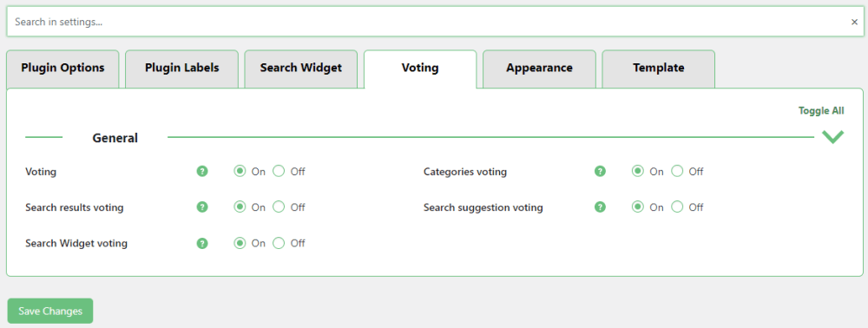Switch to the Plugin Options tab
Viewport: 868px width, 328px height.
62,69
